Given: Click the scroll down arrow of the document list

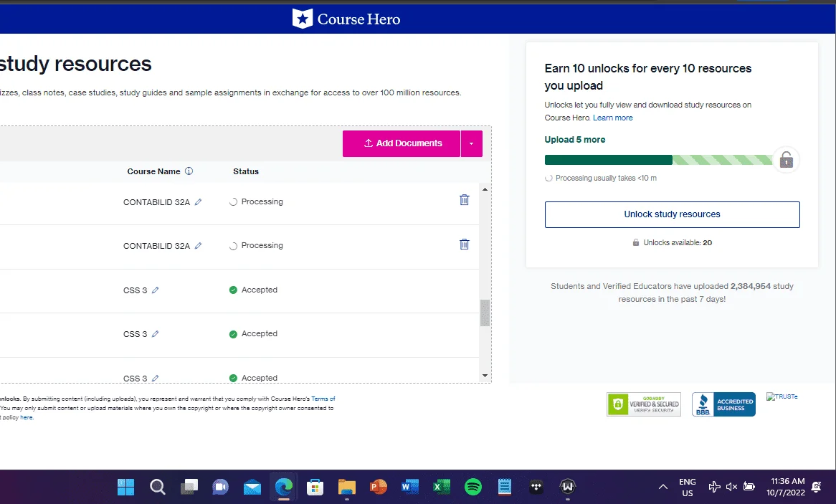Looking at the screenshot, I should pos(485,376).
